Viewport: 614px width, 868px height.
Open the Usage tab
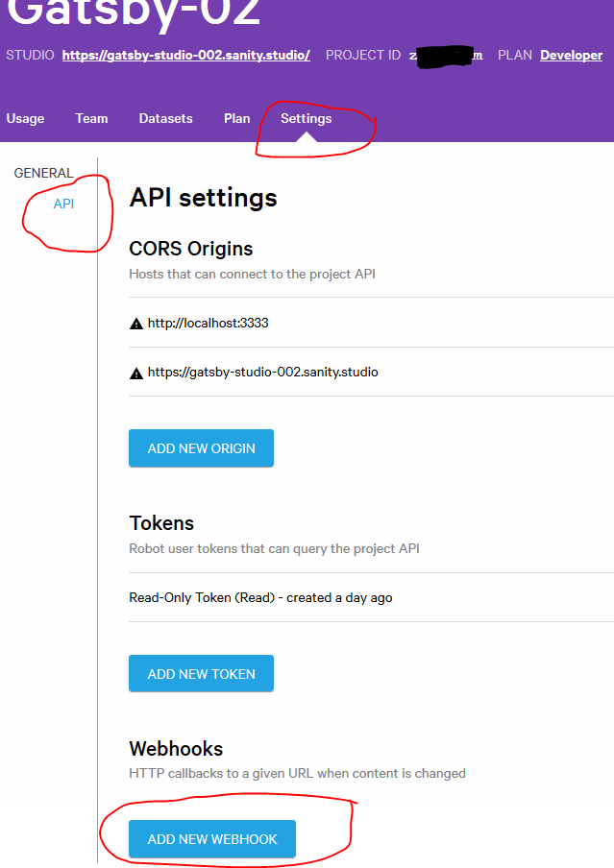pyautogui.click(x=25, y=118)
